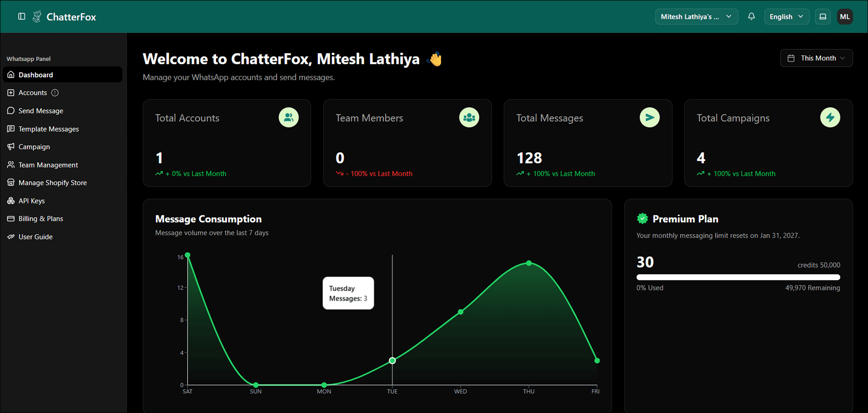
Task: Open Manage Shopify Store
Action: coord(62,182)
